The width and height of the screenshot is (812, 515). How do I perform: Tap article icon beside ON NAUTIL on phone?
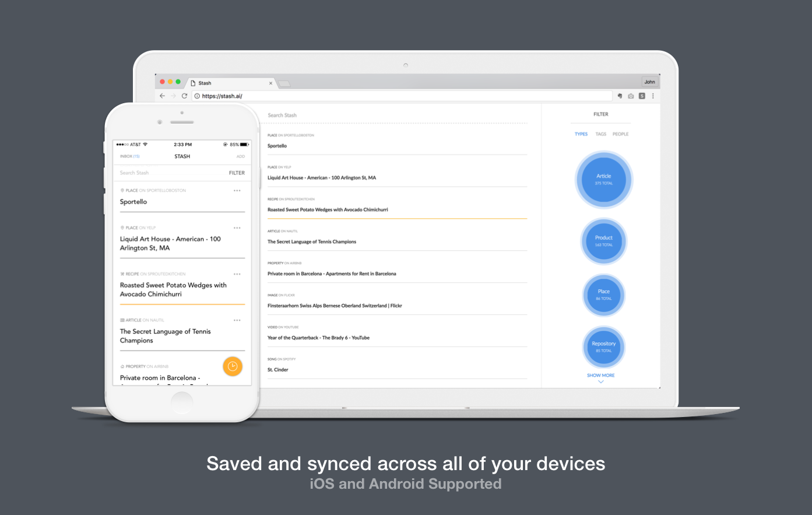(x=122, y=320)
